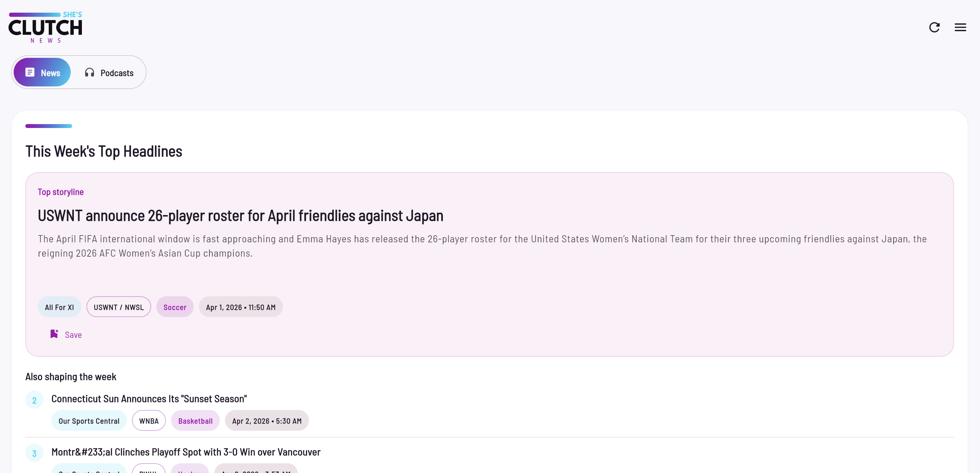The height and width of the screenshot is (473, 980).
Task: Switch to the Podcasts tab
Action: point(109,73)
